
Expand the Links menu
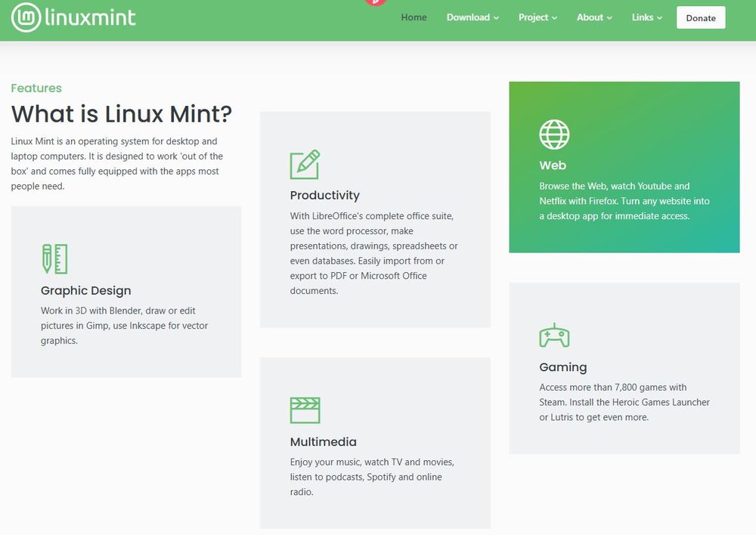[x=646, y=17]
